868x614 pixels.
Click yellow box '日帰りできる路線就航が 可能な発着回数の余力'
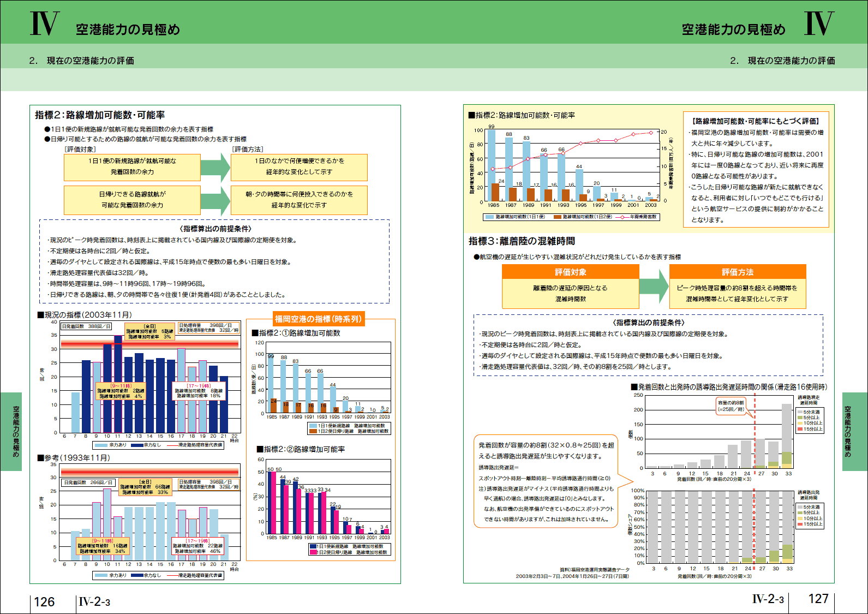coord(132,200)
